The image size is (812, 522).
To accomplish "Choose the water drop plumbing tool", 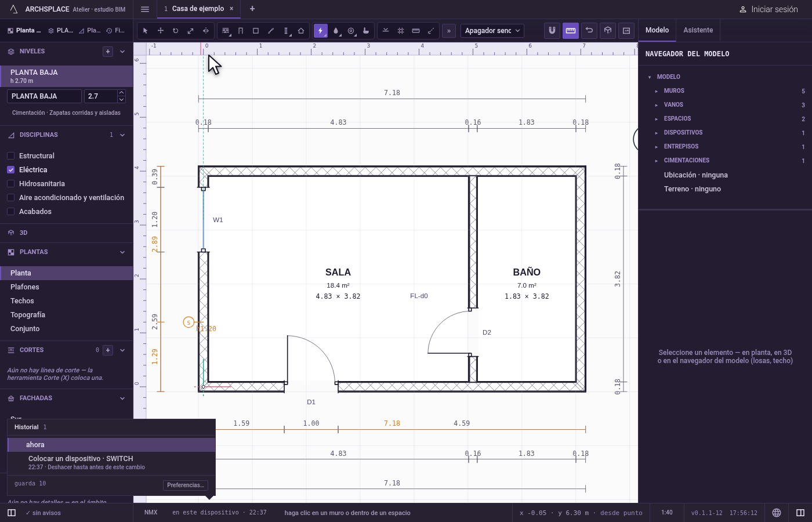I will click(336, 31).
